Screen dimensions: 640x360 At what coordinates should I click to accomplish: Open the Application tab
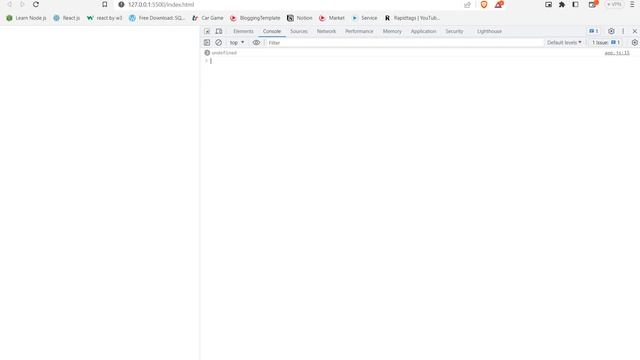[x=423, y=31]
